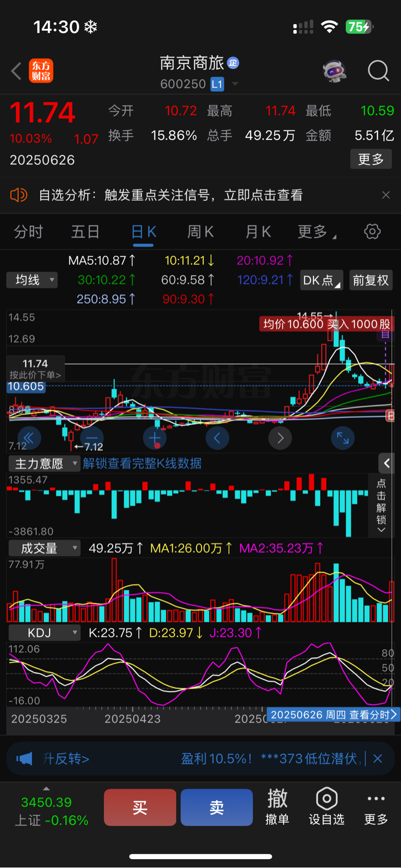Switch to the 分时 tab
The height and width of the screenshot is (868, 401).
pyautogui.click(x=28, y=232)
